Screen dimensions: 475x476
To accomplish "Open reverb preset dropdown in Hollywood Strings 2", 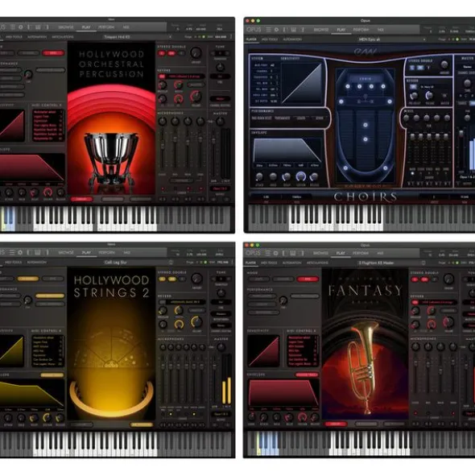I will [186, 302].
